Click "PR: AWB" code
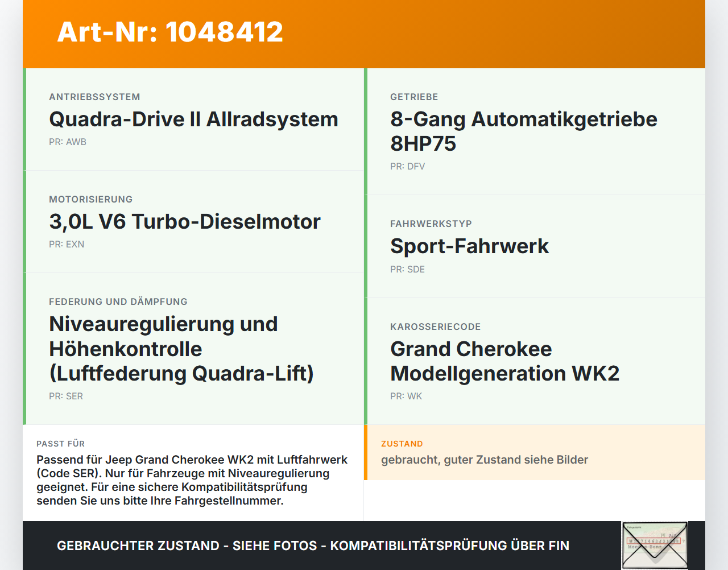The height and width of the screenshot is (570, 728). click(x=68, y=142)
